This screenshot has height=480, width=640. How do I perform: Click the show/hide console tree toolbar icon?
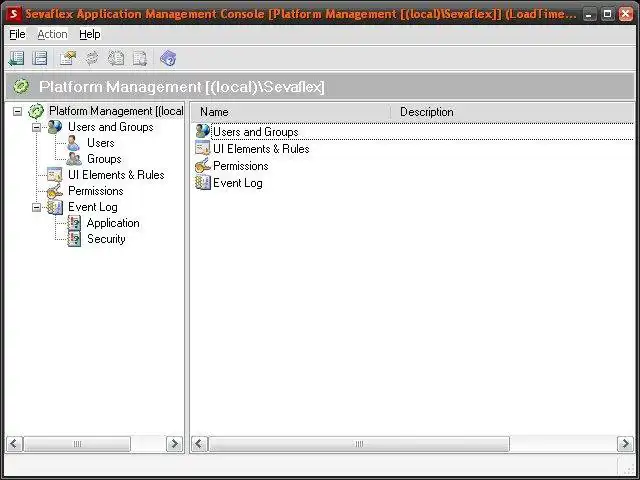point(40,58)
